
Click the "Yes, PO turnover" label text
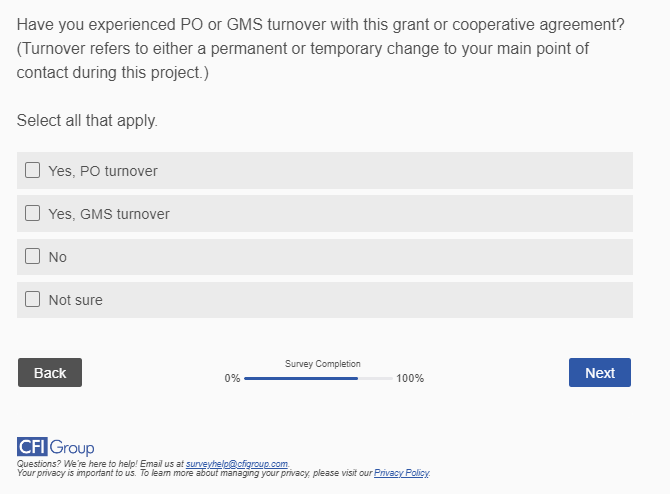pos(103,171)
